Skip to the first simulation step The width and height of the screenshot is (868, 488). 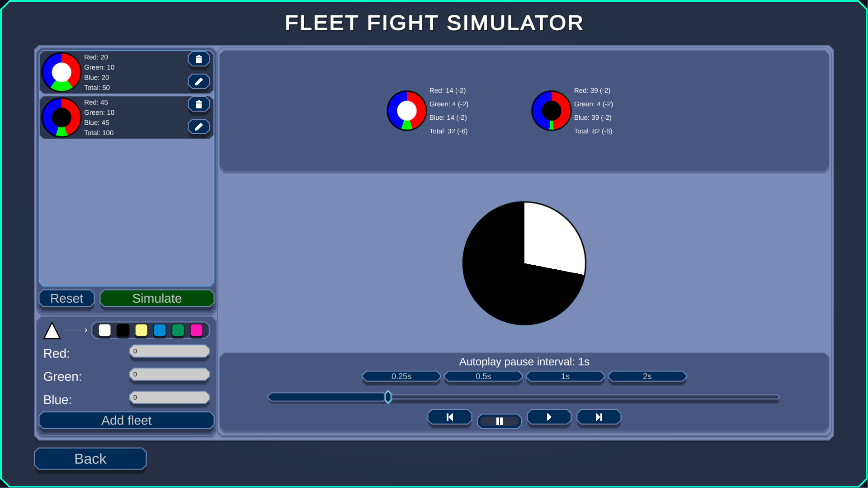(x=450, y=417)
